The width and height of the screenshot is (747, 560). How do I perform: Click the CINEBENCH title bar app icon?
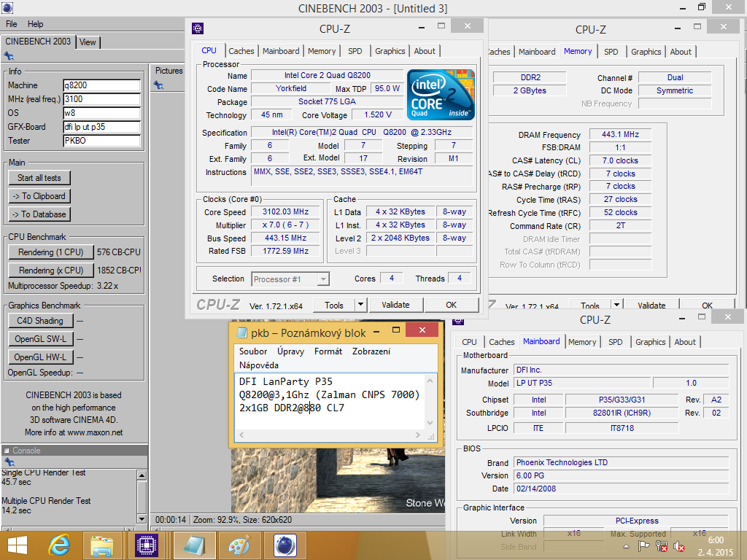click(x=7, y=7)
